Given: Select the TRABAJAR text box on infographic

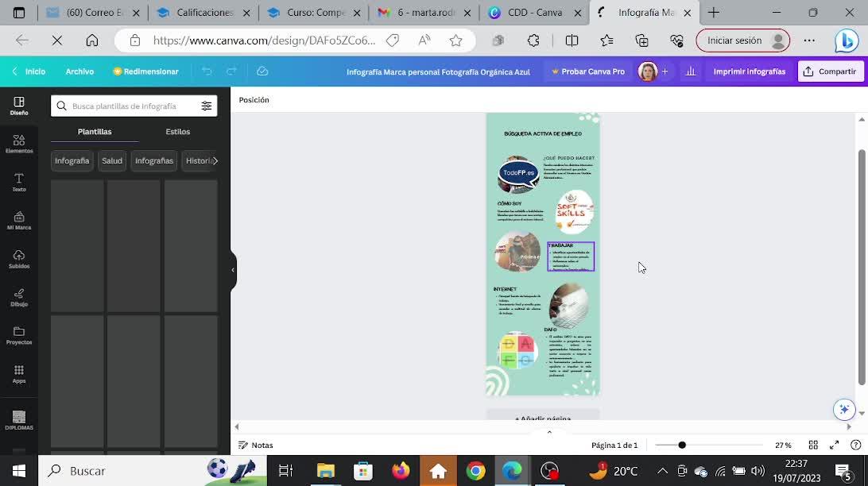Looking at the screenshot, I should point(571,256).
